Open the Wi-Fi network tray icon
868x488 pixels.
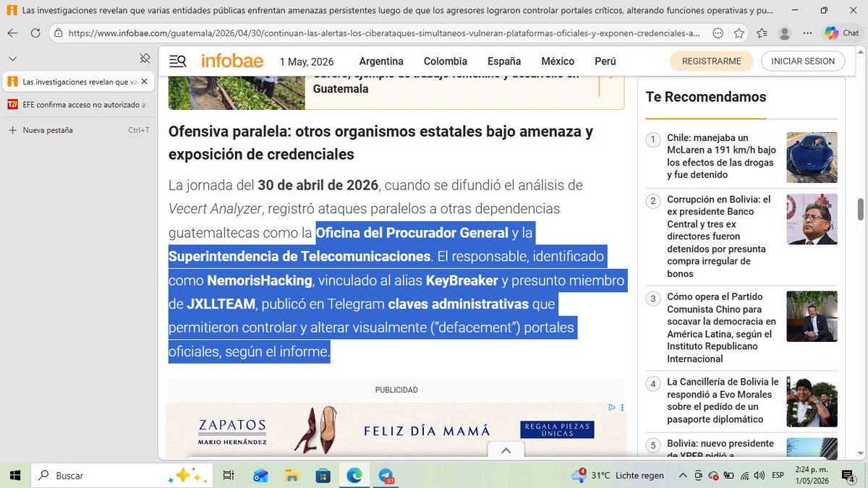[x=743, y=475]
